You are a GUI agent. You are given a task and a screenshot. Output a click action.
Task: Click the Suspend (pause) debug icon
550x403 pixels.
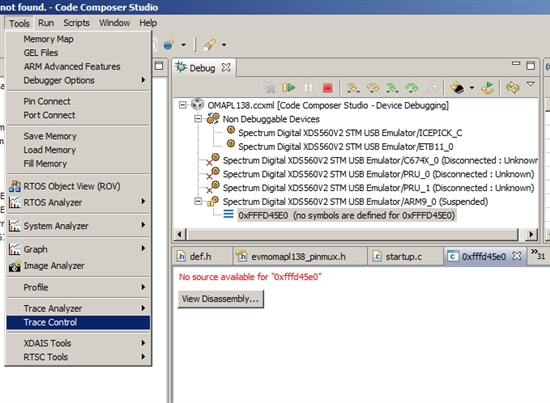[x=308, y=87]
